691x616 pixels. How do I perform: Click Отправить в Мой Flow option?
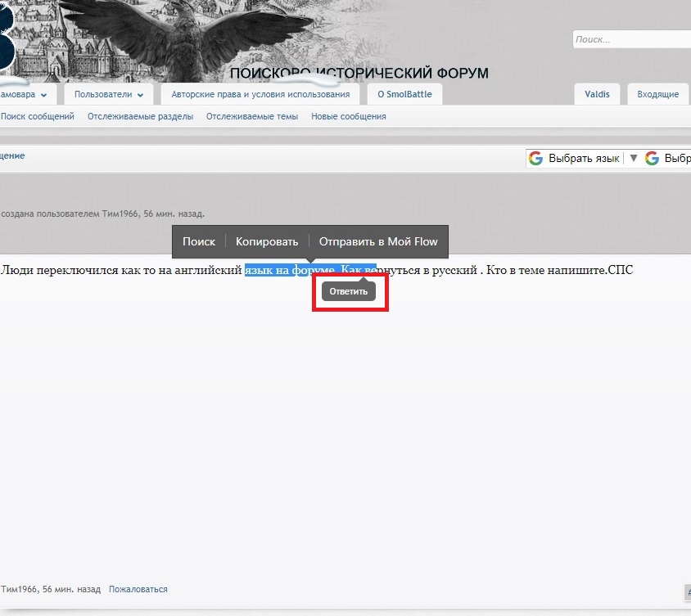point(378,241)
